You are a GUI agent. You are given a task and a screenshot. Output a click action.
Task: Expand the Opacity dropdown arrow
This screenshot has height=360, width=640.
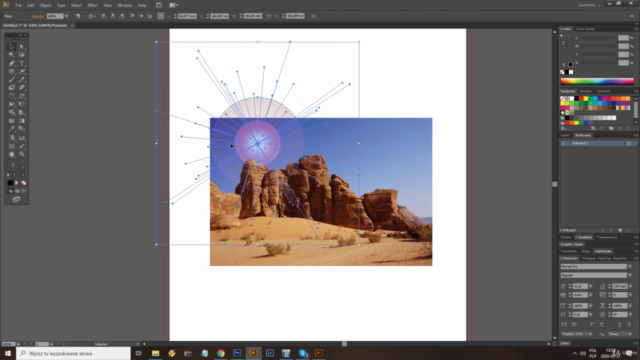click(x=66, y=16)
